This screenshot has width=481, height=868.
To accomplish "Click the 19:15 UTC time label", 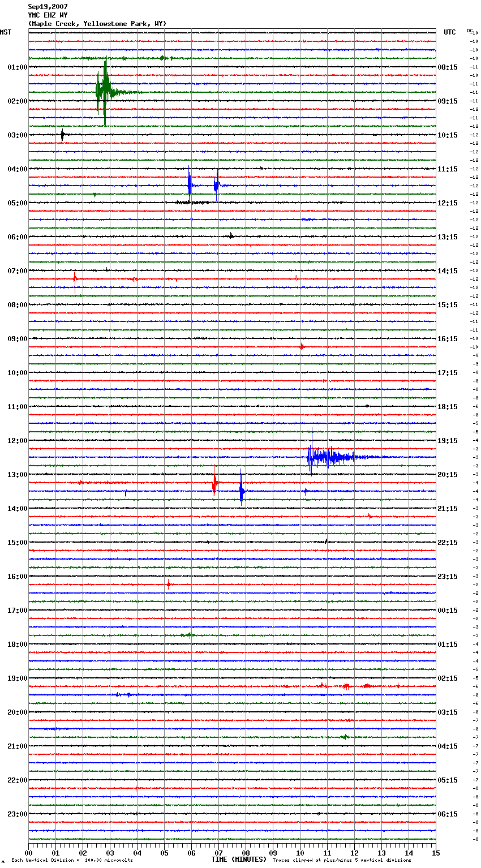I will tap(448, 441).
